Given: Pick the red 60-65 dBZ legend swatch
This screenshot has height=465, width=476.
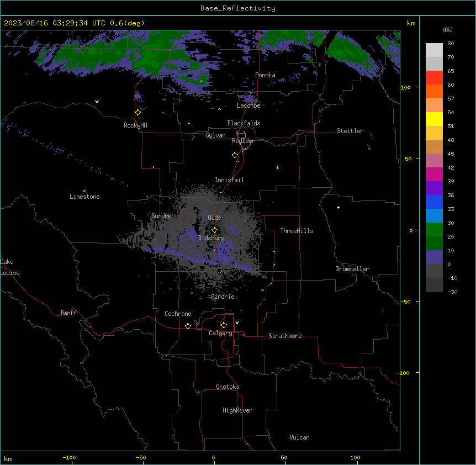Looking at the screenshot, I should (434, 77).
